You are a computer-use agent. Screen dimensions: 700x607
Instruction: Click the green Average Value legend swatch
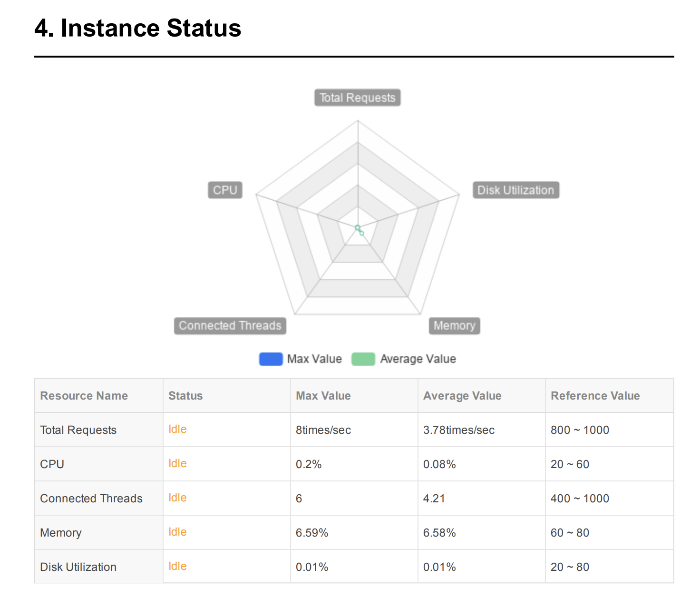(363, 359)
